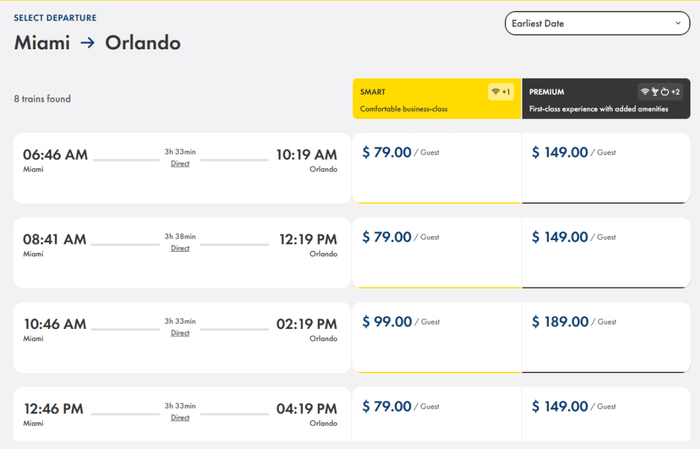Click Direct link on the 06:46 AM train

(180, 164)
